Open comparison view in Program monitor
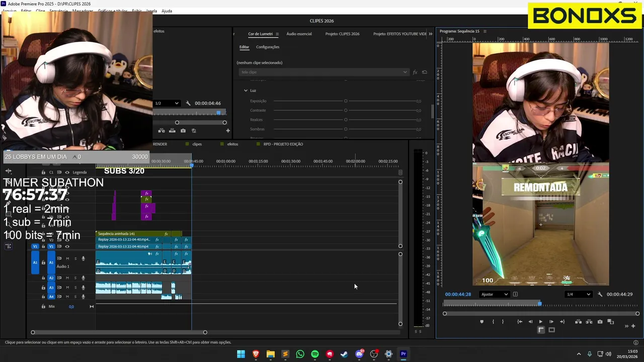 click(x=610, y=322)
